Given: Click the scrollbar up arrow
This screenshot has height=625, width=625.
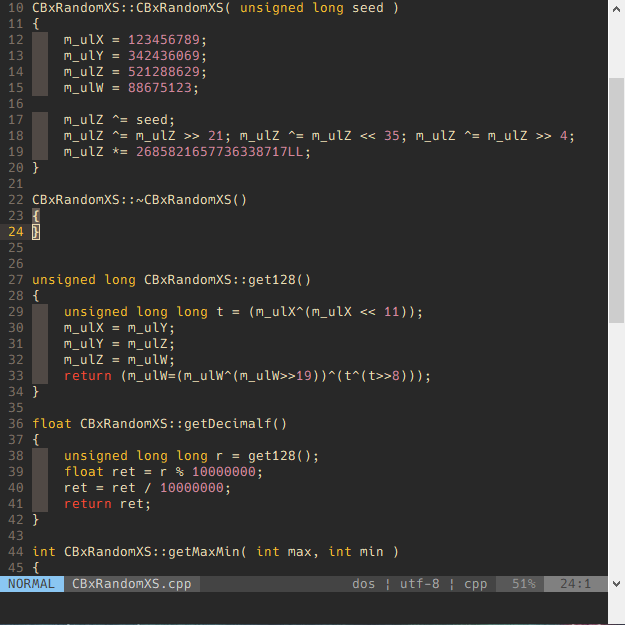Looking at the screenshot, I should [616, 10].
